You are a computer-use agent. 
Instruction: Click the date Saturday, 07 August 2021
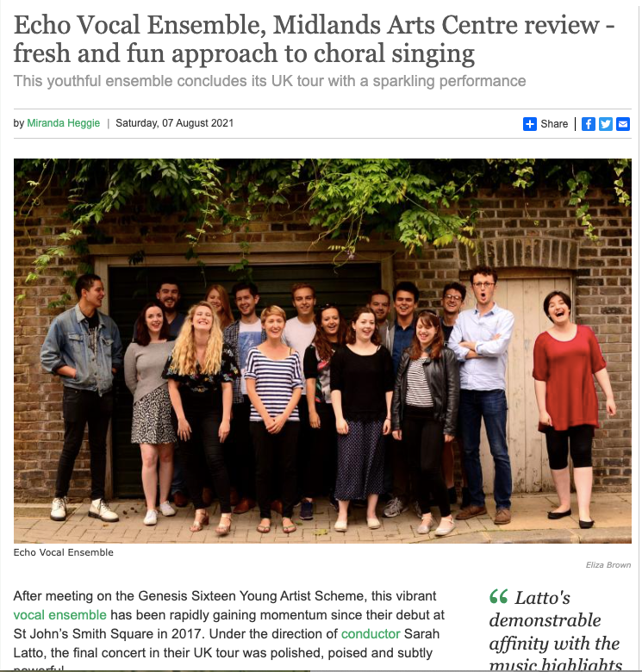click(174, 123)
